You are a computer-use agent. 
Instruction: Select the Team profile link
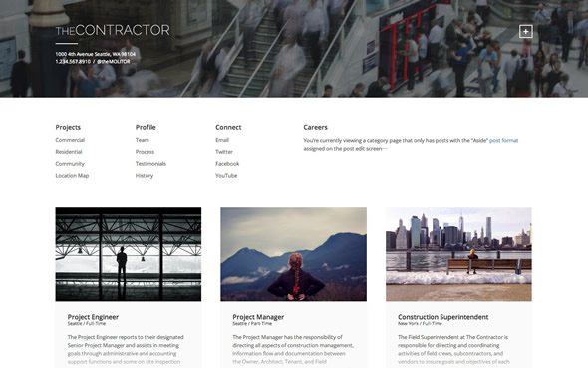143,140
